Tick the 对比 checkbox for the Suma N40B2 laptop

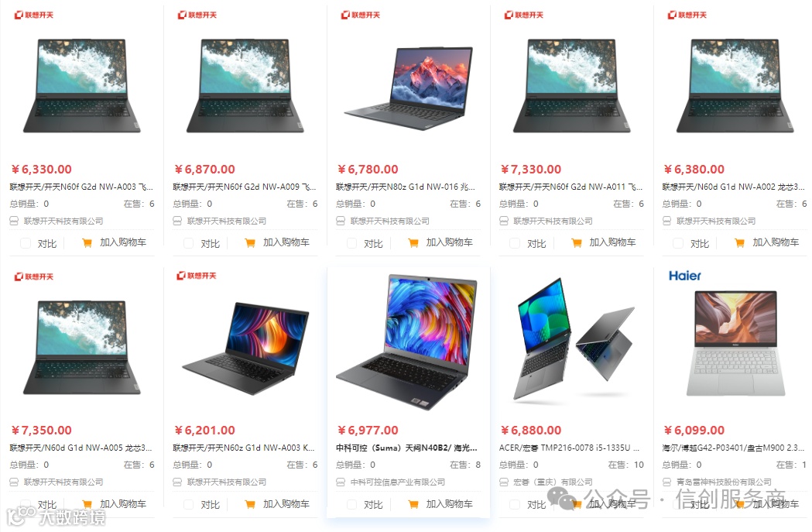click(351, 504)
